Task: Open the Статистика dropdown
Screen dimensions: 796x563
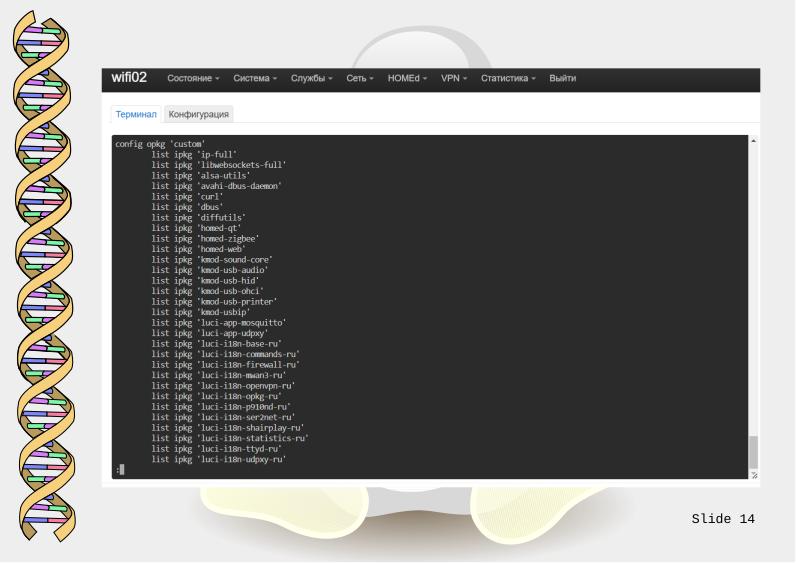Action: [509, 79]
